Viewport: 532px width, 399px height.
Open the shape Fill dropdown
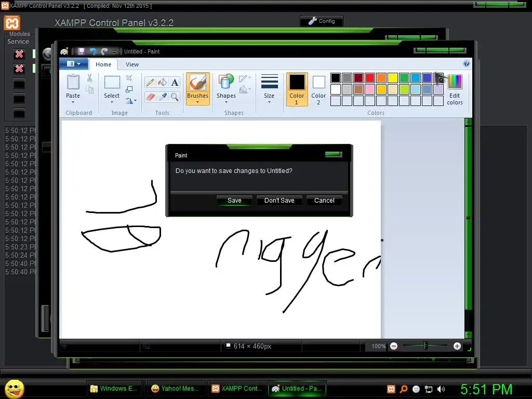245,90
